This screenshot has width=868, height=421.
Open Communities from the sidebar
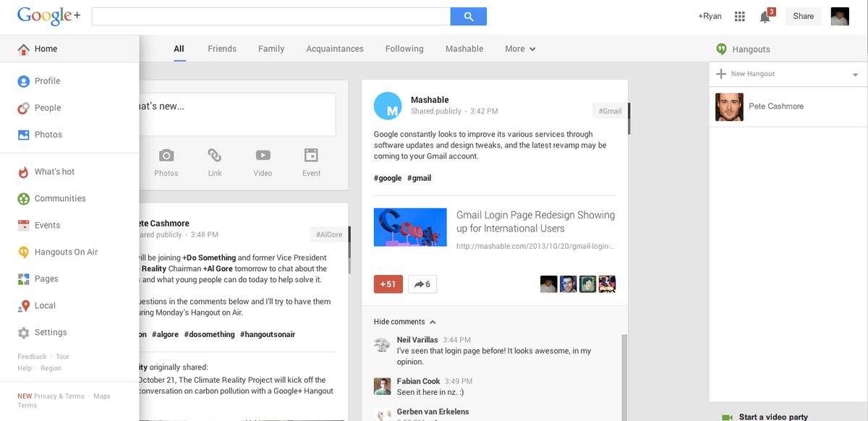point(59,198)
